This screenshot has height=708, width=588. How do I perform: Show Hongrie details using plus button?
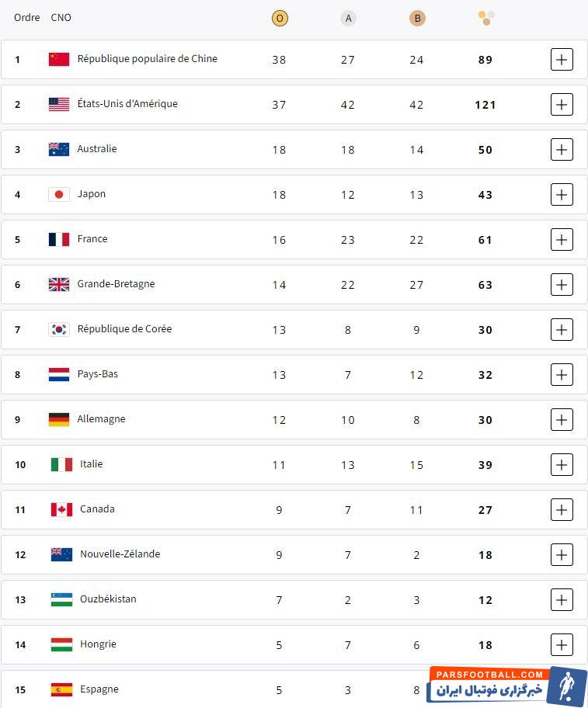tap(562, 644)
